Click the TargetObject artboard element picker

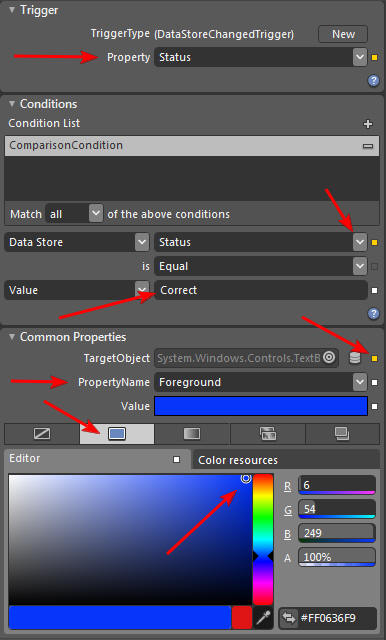coord(329,358)
